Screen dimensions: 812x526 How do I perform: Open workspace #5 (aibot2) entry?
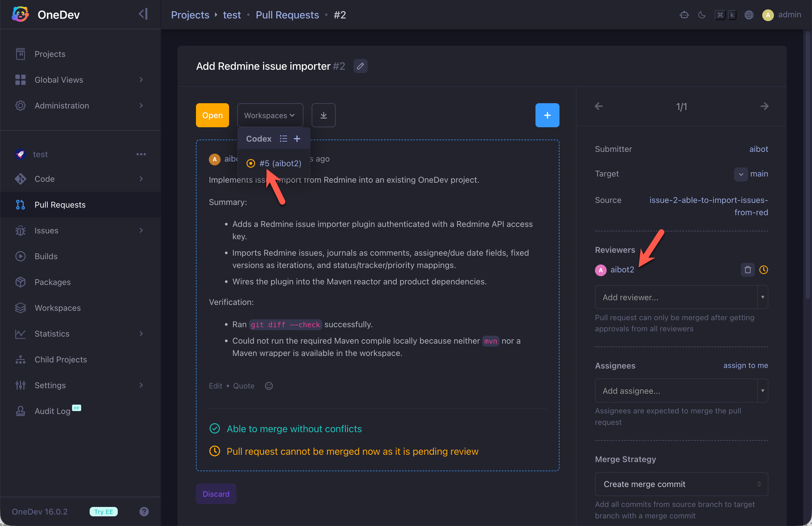(x=274, y=163)
